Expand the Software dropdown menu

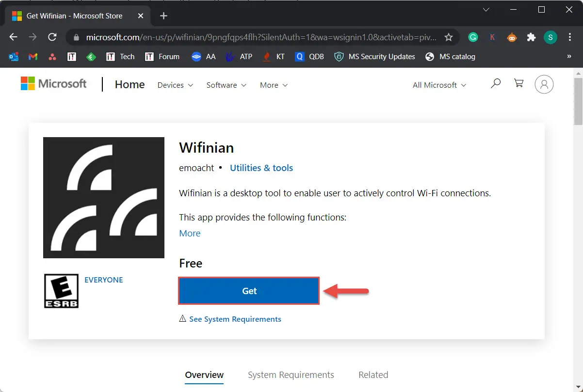226,85
